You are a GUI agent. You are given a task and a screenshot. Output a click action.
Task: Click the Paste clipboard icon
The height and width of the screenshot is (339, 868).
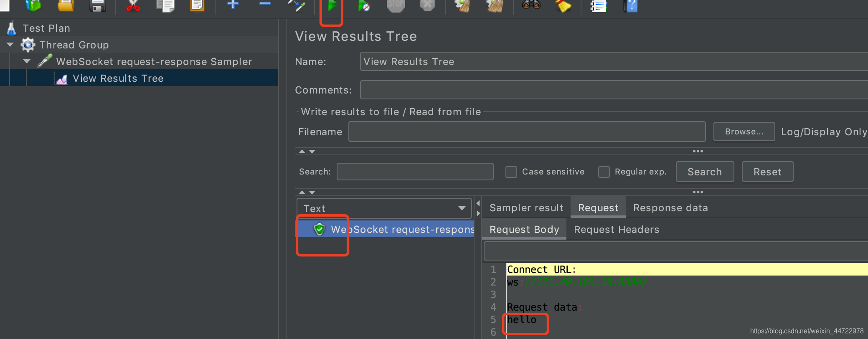coord(197,5)
